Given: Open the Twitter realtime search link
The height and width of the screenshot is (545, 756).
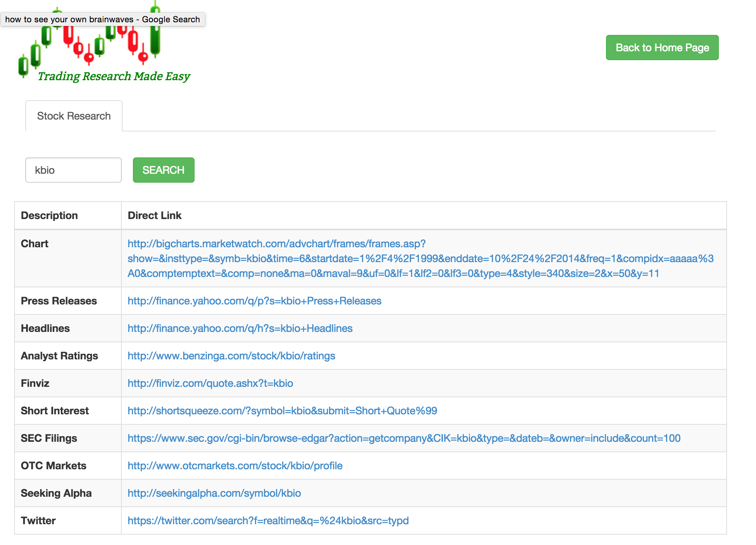Looking at the screenshot, I should 268,520.
